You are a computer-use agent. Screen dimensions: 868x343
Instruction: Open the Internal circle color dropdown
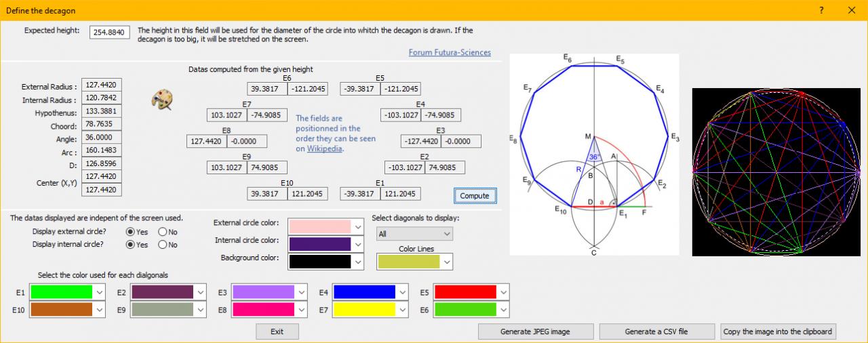(357, 243)
